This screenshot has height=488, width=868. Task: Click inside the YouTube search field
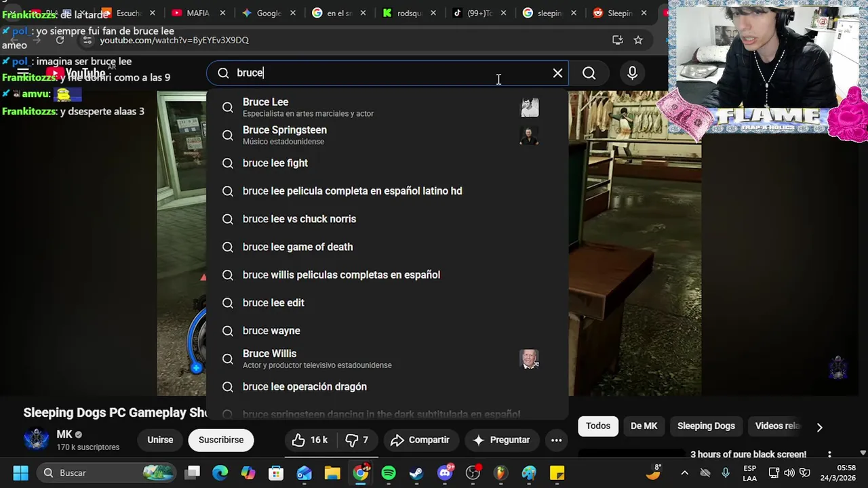pos(387,73)
